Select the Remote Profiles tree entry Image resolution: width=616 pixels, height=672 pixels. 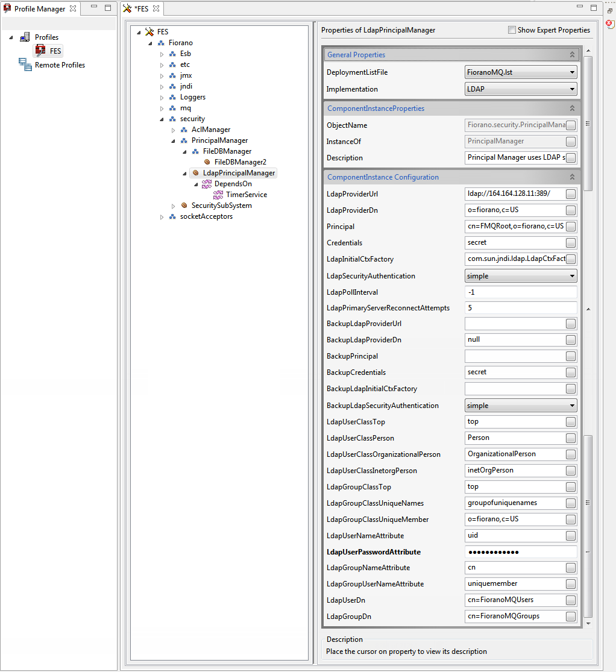tap(60, 64)
